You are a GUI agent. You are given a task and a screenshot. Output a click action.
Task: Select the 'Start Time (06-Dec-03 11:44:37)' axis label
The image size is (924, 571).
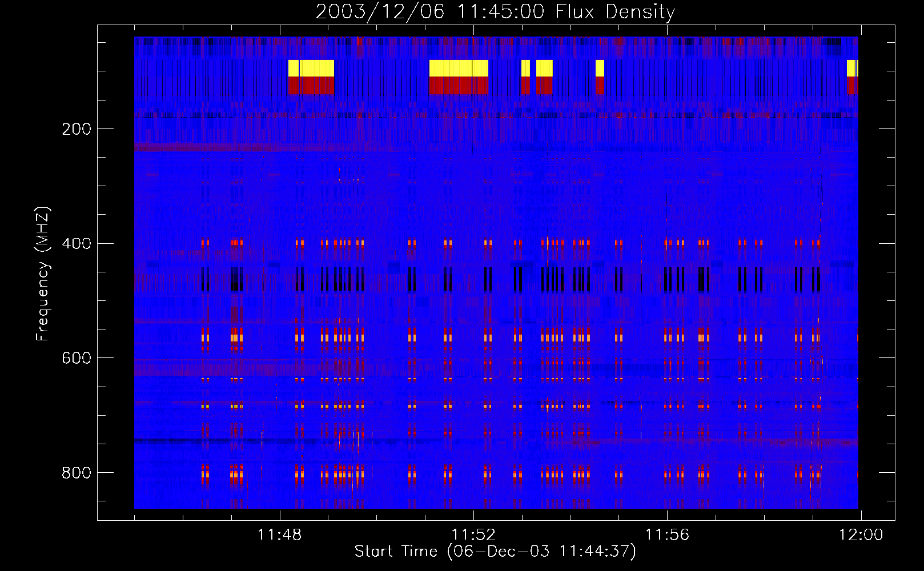(x=495, y=552)
